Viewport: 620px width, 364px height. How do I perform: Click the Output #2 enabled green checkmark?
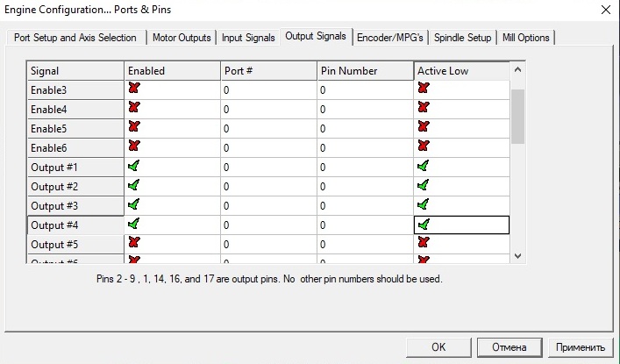point(134,185)
